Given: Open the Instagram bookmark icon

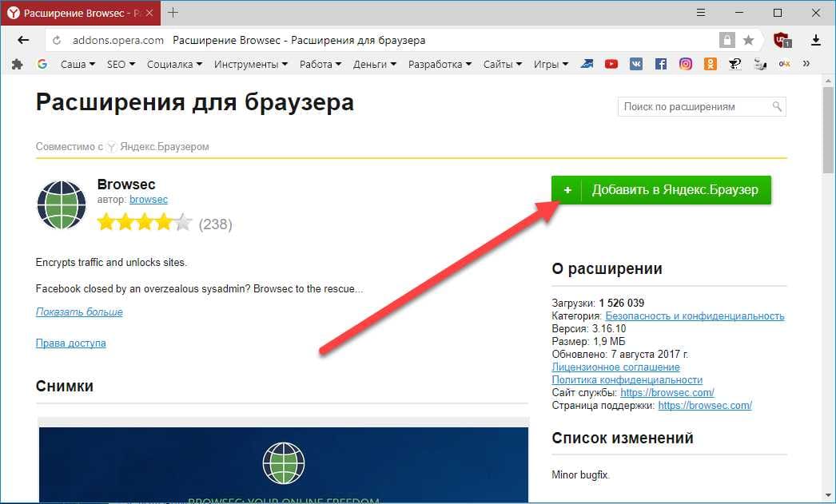Looking at the screenshot, I should tap(686, 64).
